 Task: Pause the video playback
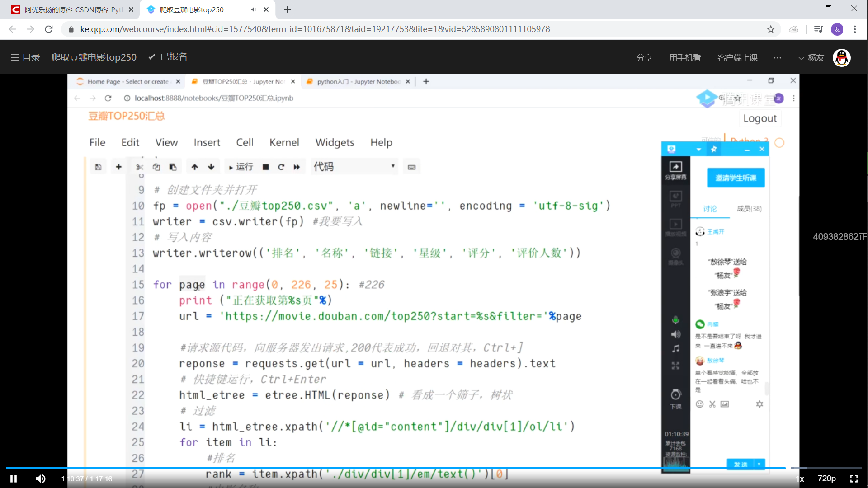14,479
